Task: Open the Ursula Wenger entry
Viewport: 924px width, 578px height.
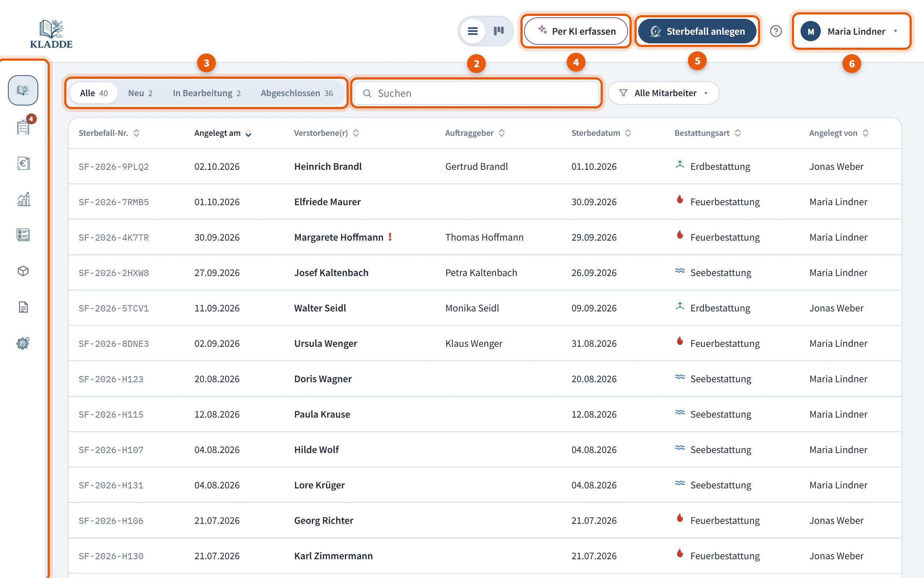Action: coord(325,343)
